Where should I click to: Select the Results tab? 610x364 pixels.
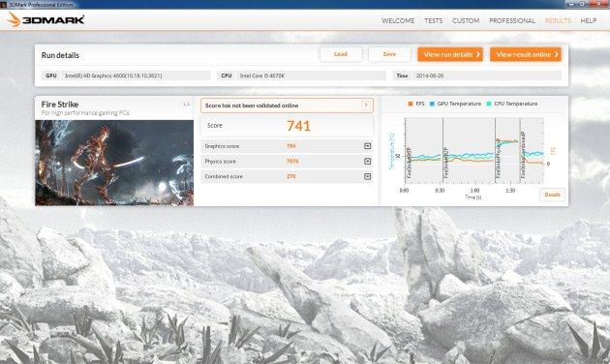pyautogui.click(x=558, y=20)
